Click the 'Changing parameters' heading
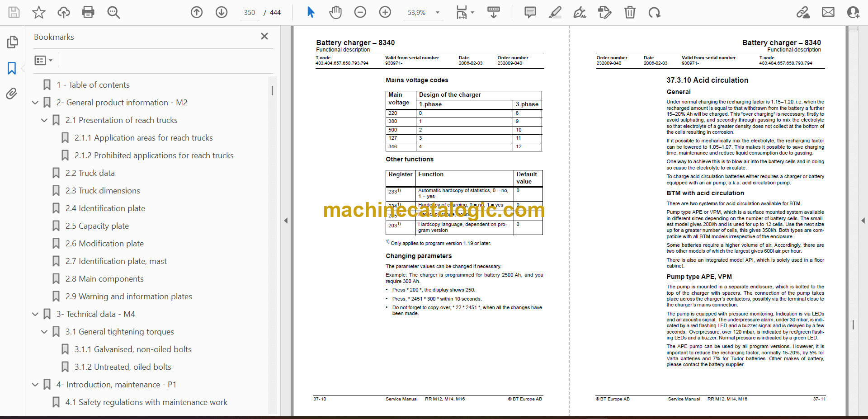Image resolution: width=868 pixels, height=419 pixels. [x=419, y=256]
